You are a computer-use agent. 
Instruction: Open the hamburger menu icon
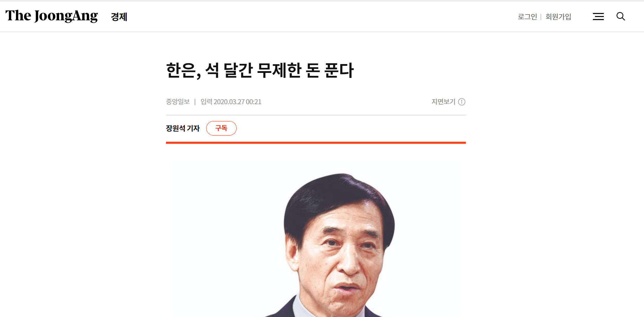[x=598, y=17]
